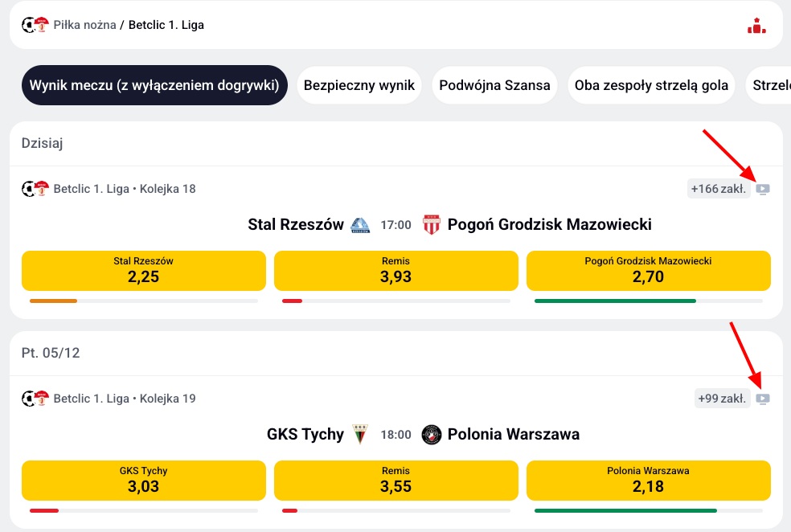791x532 pixels.
Task: Open league standings via the red podium icon
Action: point(756,24)
